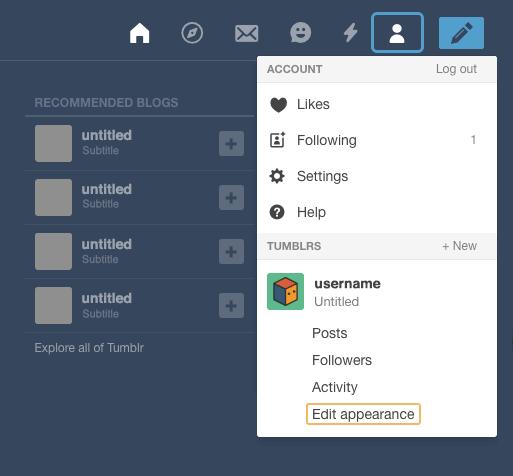Open Edit appearance for the blog
513x476 pixels.
click(x=363, y=414)
